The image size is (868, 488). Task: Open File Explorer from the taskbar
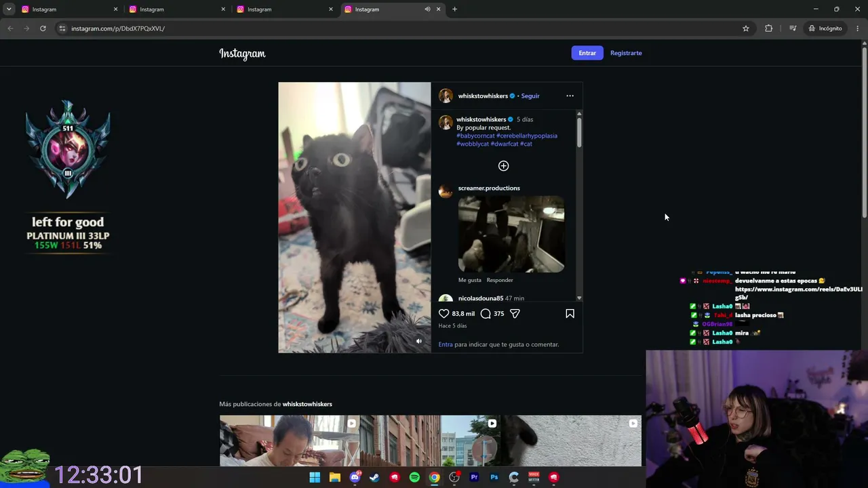334,477
